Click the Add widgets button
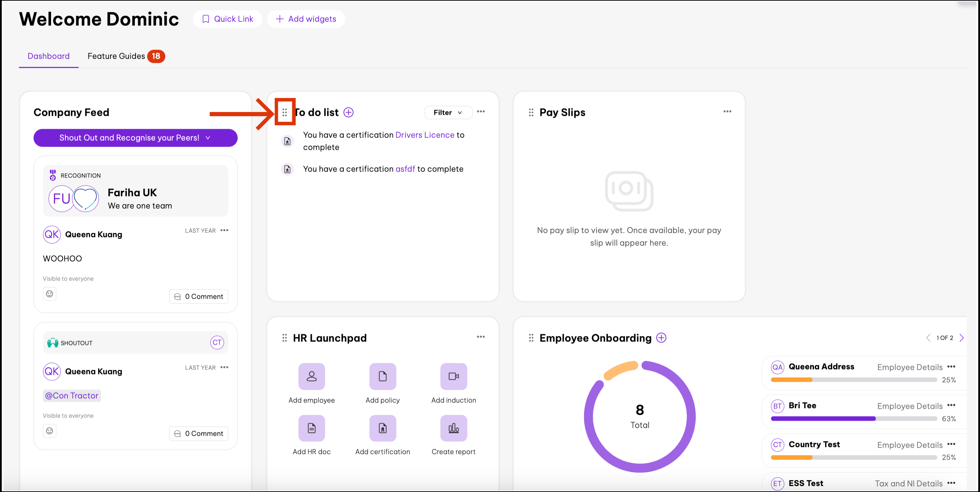Image resolution: width=980 pixels, height=492 pixels. coord(306,19)
